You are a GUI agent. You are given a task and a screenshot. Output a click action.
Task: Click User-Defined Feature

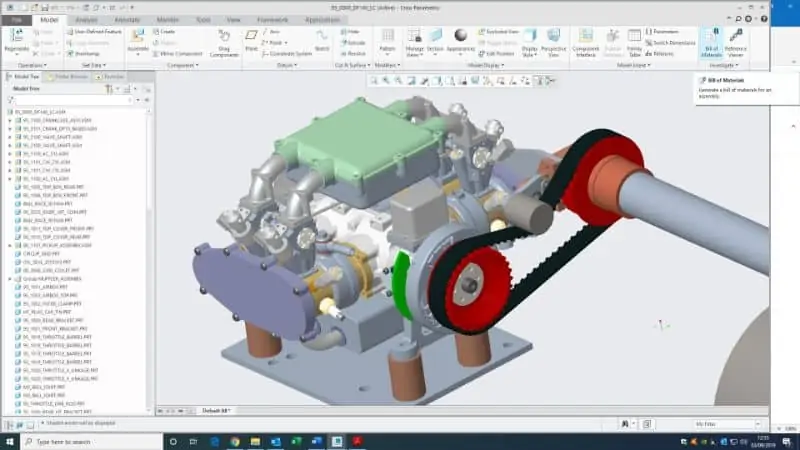(x=94, y=32)
